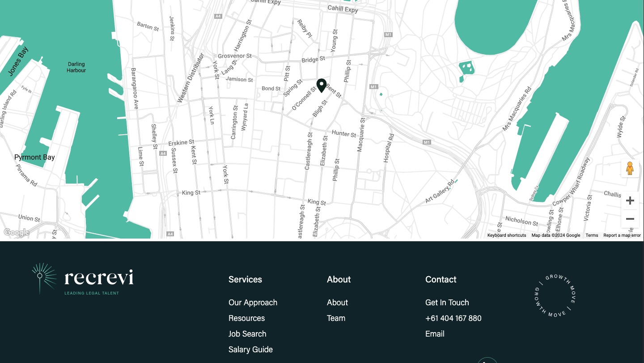Open the About link under About heading
Viewport: 644px width, 363px height.
337,303
